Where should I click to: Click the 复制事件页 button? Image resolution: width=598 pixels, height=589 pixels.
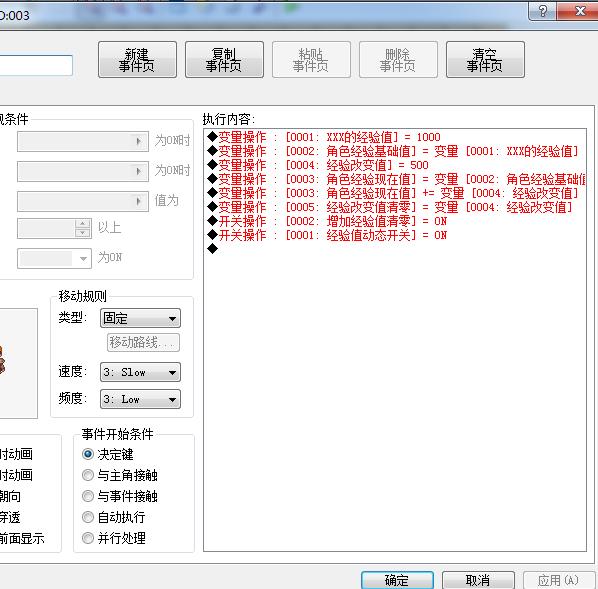[x=224, y=60]
